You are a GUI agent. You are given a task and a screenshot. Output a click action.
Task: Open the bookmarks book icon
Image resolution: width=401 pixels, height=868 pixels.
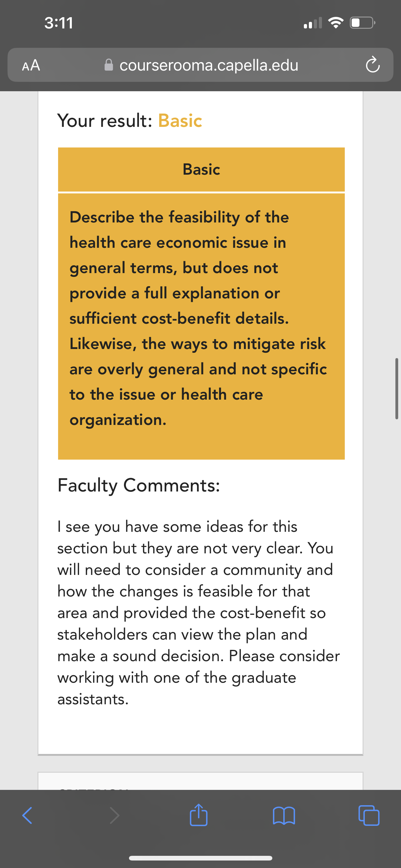tap(284, 816)
